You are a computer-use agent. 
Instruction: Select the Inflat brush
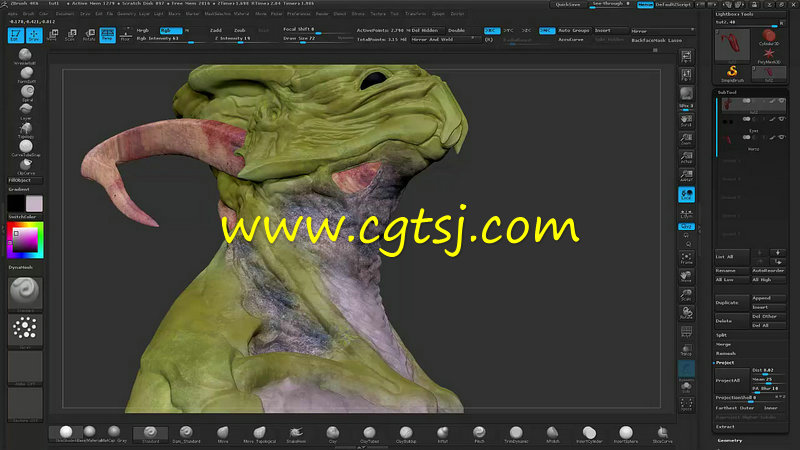[x=442, y=434]
